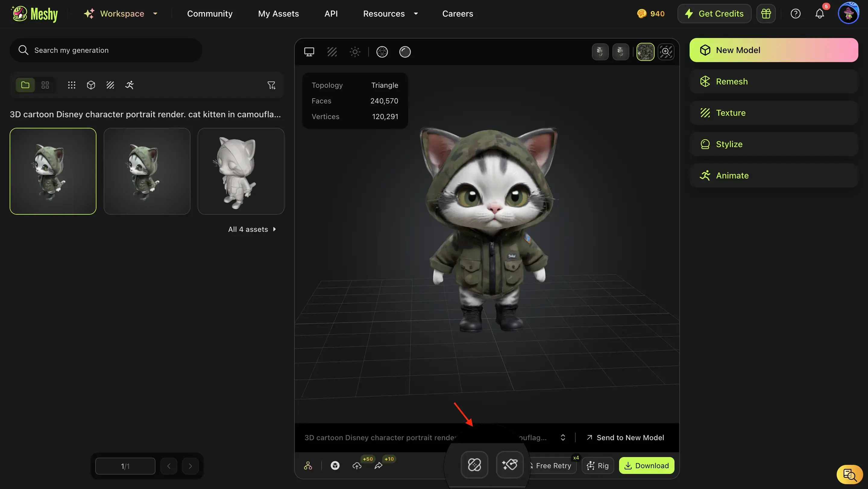Click the gift box icon in header
The width and height of the screenshot is (868, 489).
pos(766,14)
